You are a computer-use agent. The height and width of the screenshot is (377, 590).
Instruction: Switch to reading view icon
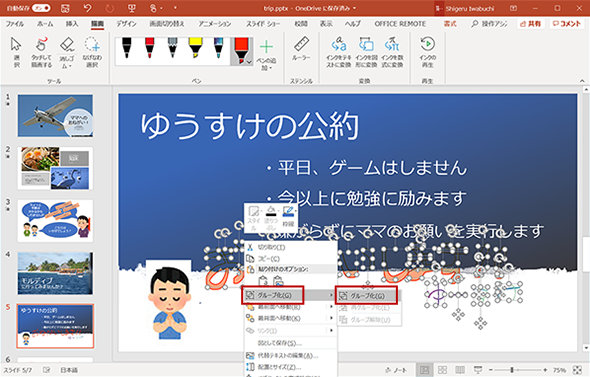click(x=460, y=370)
